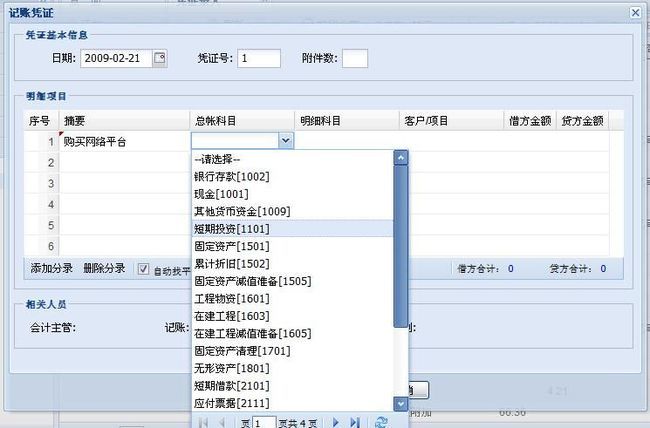Click the 附件数 input field
The image size is (650, 428).
tap(355, 58)
